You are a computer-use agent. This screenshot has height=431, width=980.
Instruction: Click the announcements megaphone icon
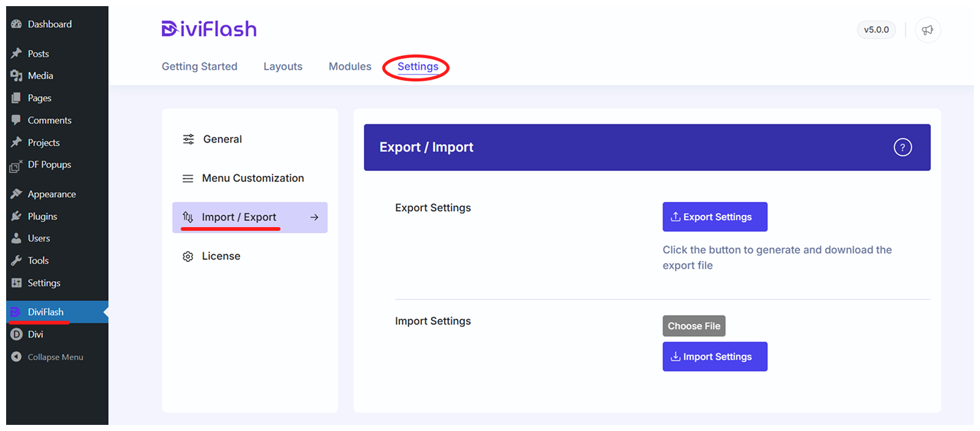(927, 30)
